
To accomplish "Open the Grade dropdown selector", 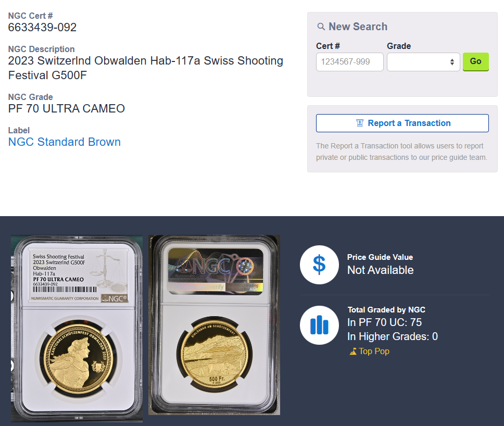I will [423, 62].
